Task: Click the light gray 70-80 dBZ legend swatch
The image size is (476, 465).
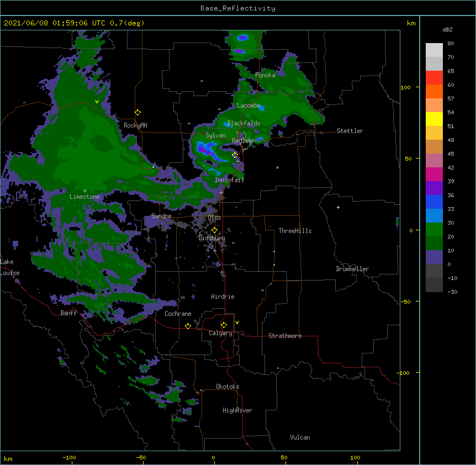Action: point(434,50)
